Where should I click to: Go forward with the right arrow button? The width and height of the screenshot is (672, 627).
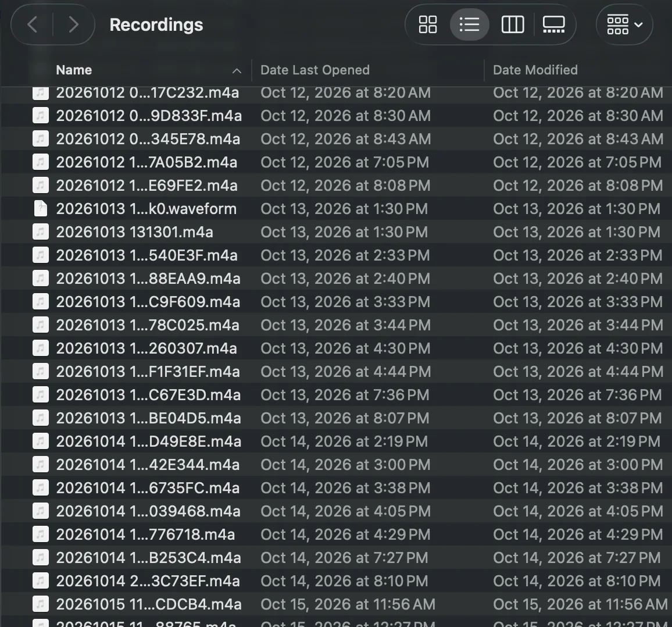(73, 24)
